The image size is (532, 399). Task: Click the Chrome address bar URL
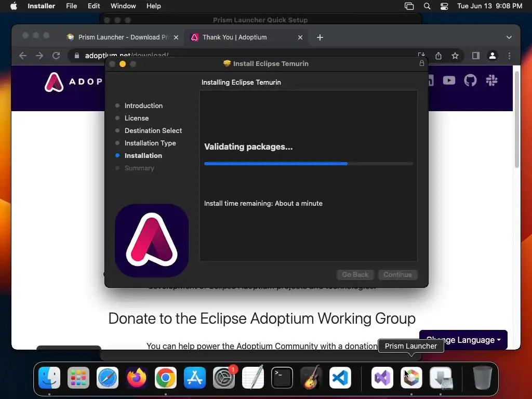point(127,55)
